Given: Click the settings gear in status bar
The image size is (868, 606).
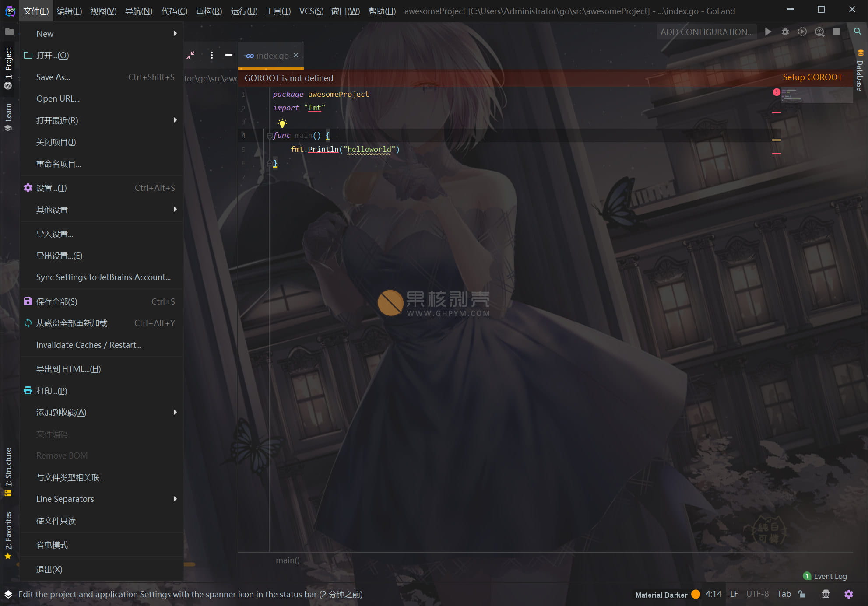Looking at the screenshot, I should tap(849, 594).
